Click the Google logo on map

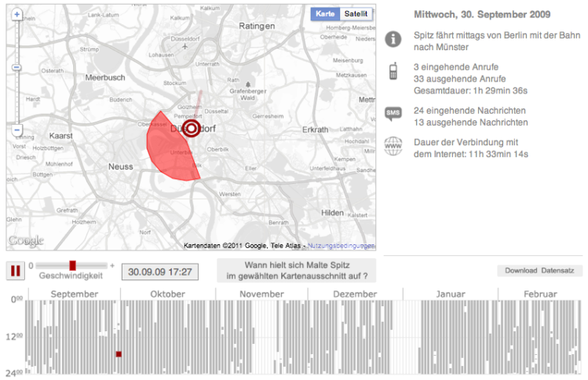pyautogui.click(x=25, y=240)
